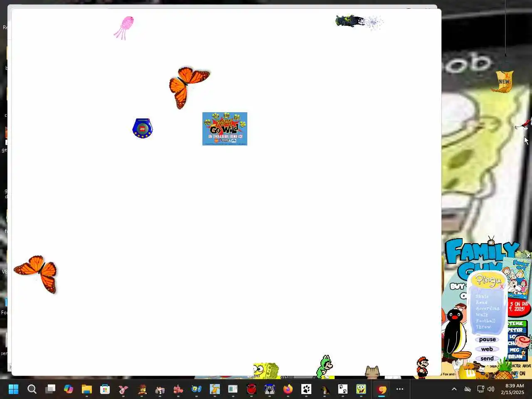Open volume control from system tray
Screen dimensions: 532x399
491,389
